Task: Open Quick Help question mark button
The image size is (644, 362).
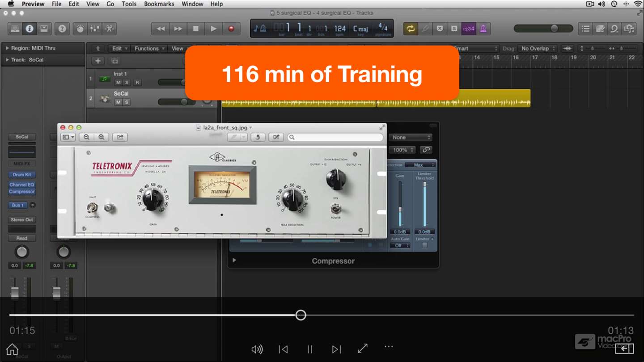Action: tap(62, 29)
